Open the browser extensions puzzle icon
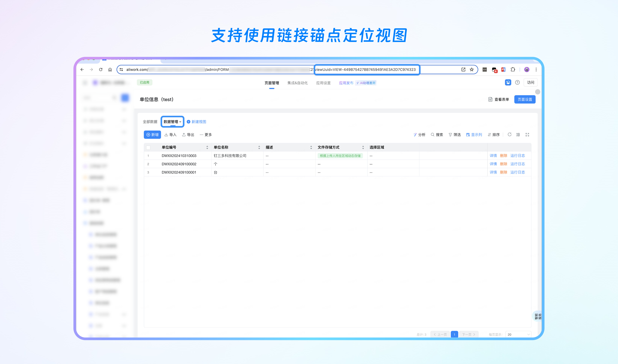 tap(513, 70)
